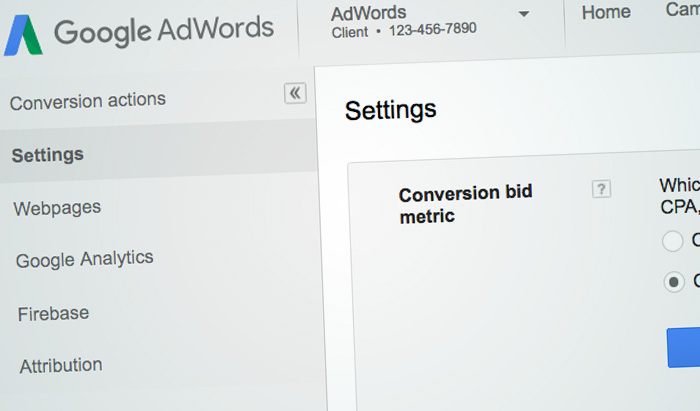Click the blue save button

point(683,348)
